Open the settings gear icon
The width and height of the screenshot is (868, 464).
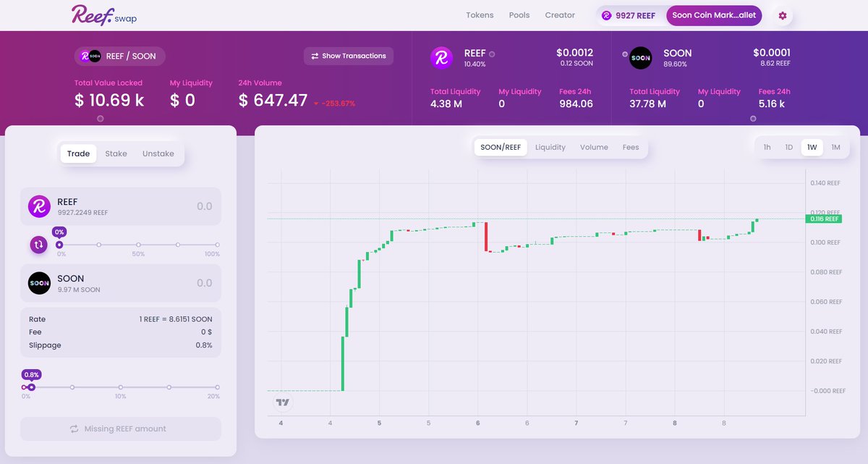pos(783,15)
